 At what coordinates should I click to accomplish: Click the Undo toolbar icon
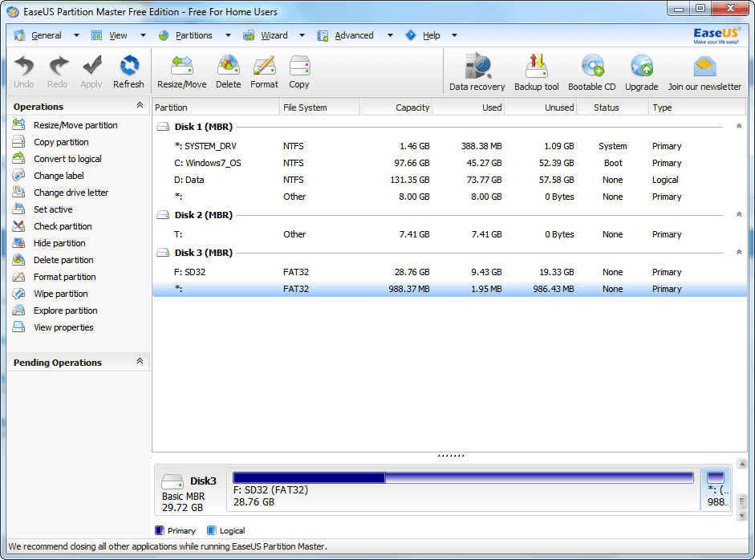(x=23, y=66)
